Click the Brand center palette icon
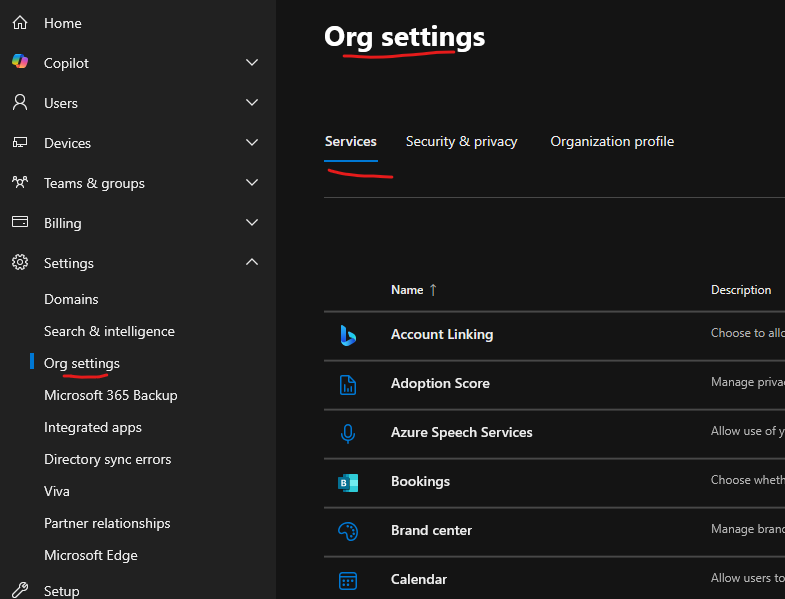785x599 pixels. 348,531
